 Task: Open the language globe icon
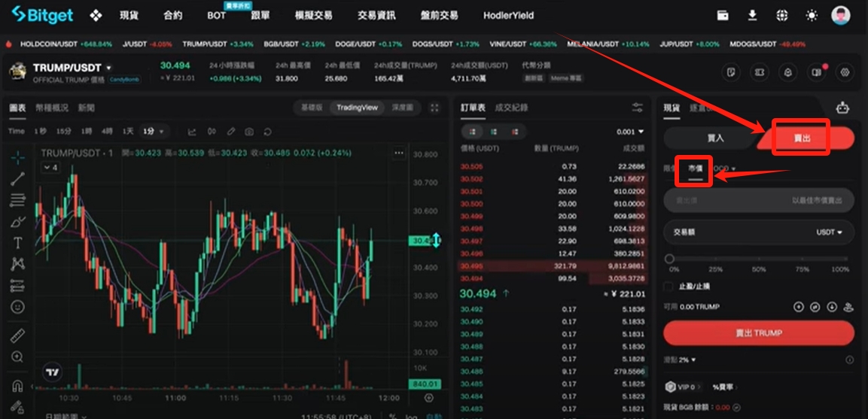(x=781, y=16)
